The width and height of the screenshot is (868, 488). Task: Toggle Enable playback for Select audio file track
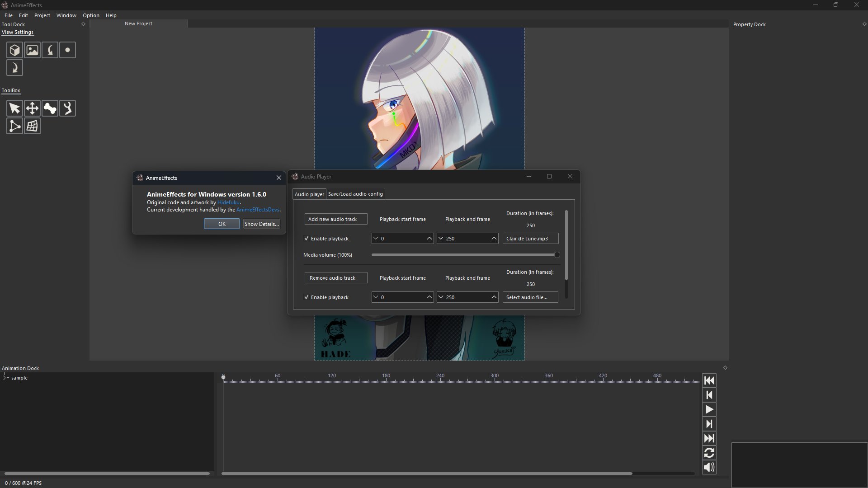tap(326, 297)
